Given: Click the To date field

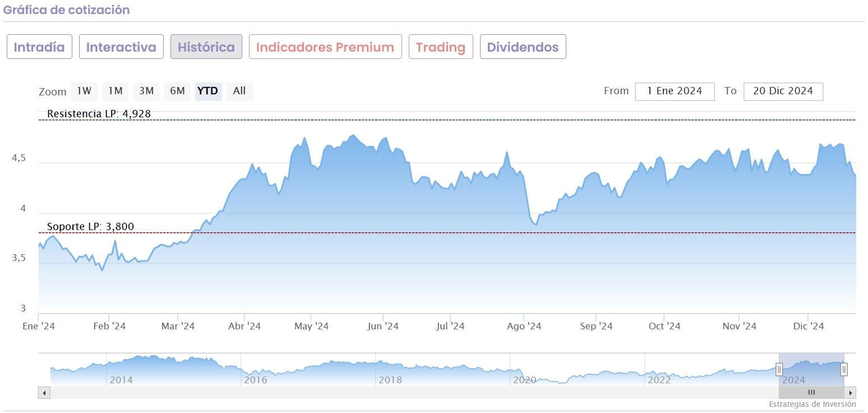Looking at the screenshot, I should coord(783,91).
